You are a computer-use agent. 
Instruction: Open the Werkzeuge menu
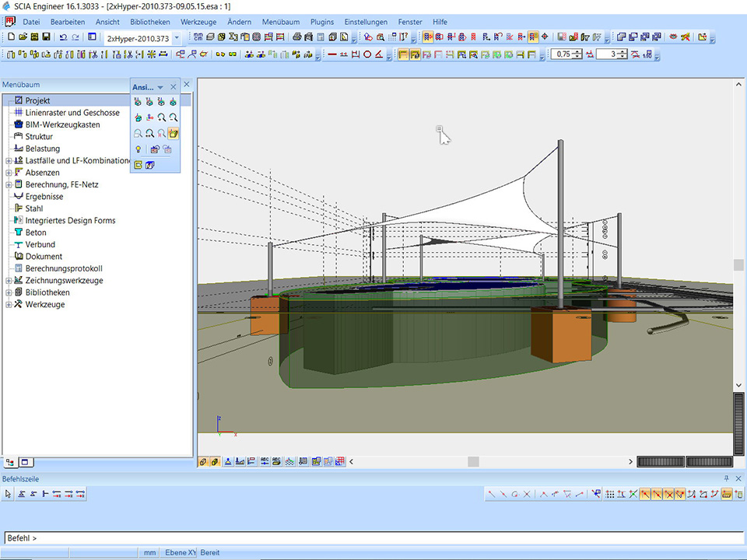coord(198,22)
